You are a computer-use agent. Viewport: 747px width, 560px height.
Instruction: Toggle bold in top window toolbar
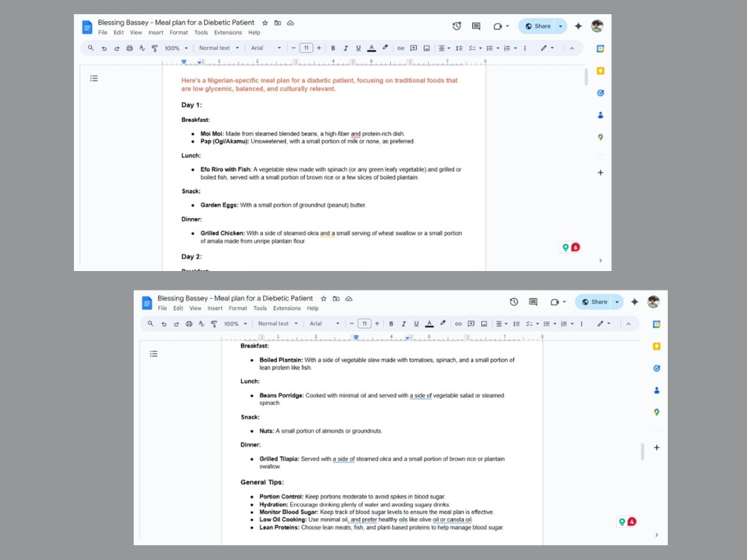(x=333, y=48)
